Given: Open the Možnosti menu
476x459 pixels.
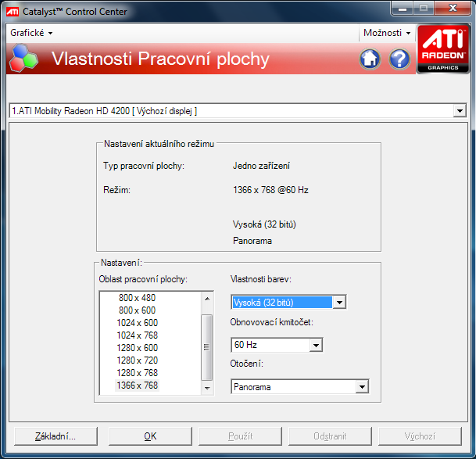Looking at the screenshot, I should click(387, 33).
